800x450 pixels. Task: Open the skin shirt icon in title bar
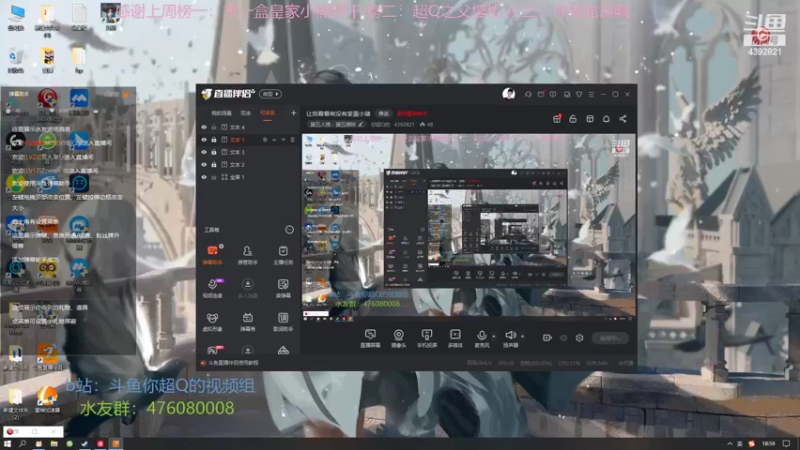[x=579, y=94]
